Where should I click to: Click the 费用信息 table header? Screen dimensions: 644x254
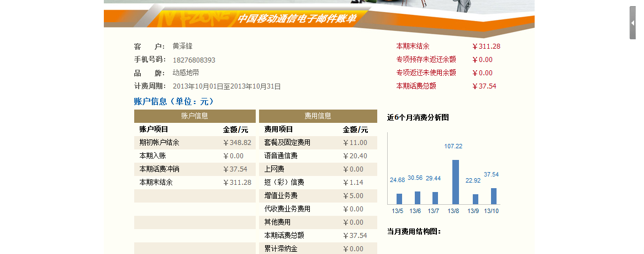(x=318, y=116)
